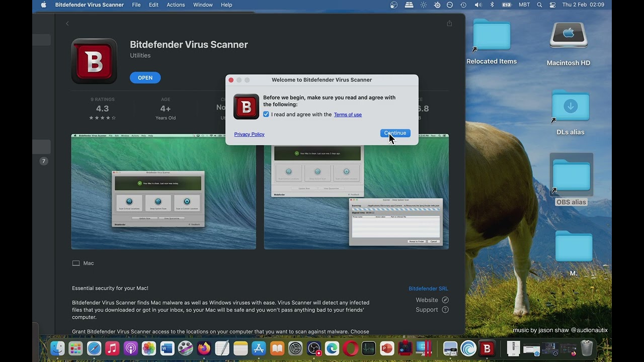Open Notes from the Dock

pos(240,348)
